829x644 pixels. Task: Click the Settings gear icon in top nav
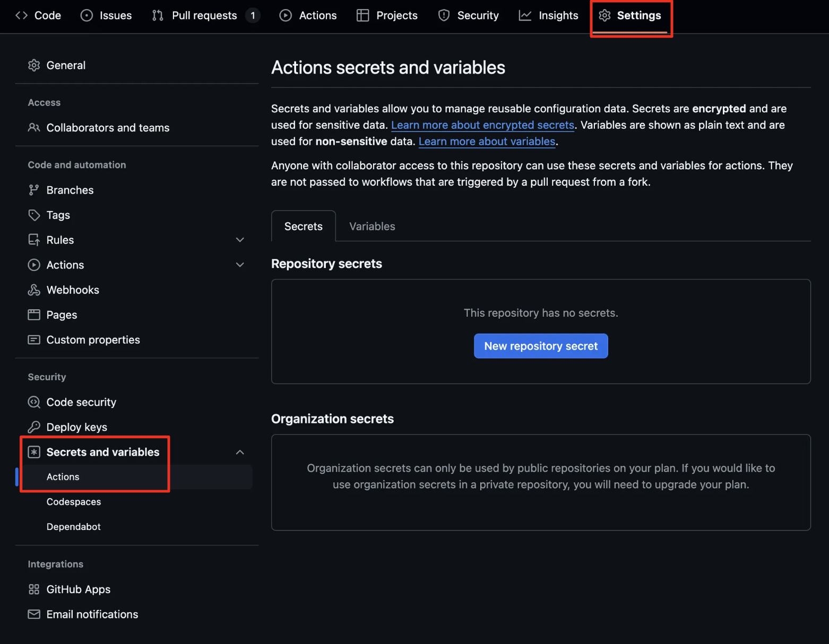point(605,15)
